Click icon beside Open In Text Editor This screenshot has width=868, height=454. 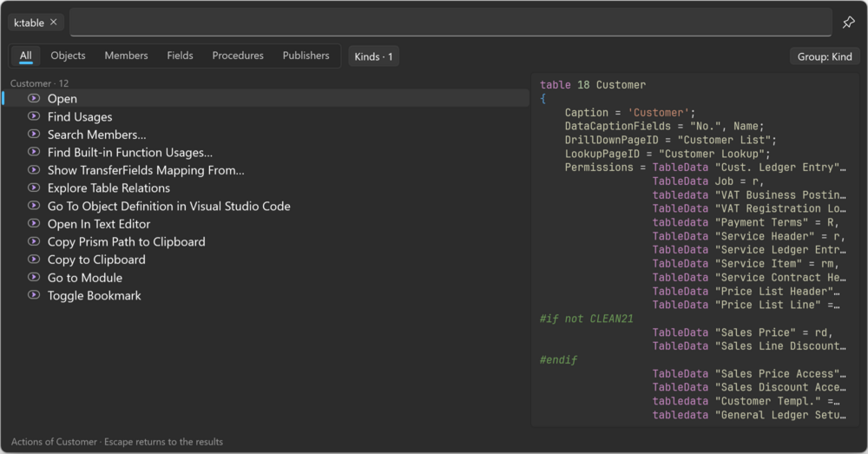coord(34,224)
